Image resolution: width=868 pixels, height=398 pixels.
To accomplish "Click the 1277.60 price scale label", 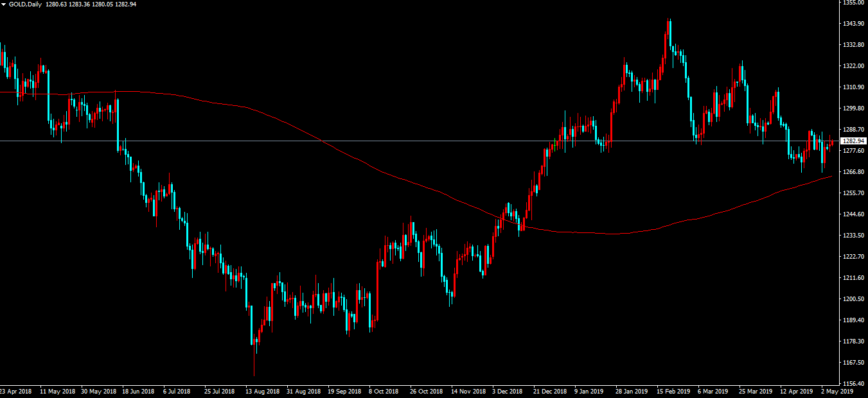I will [855, 150].
